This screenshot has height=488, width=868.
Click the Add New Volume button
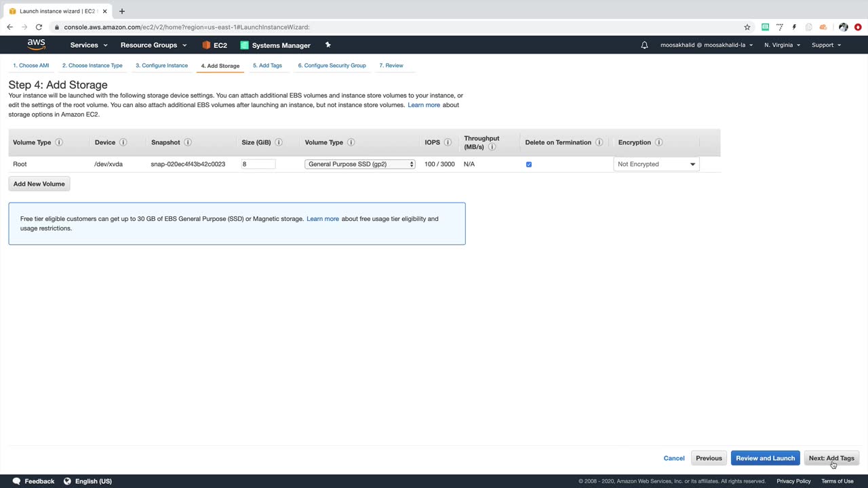[39, 184]
